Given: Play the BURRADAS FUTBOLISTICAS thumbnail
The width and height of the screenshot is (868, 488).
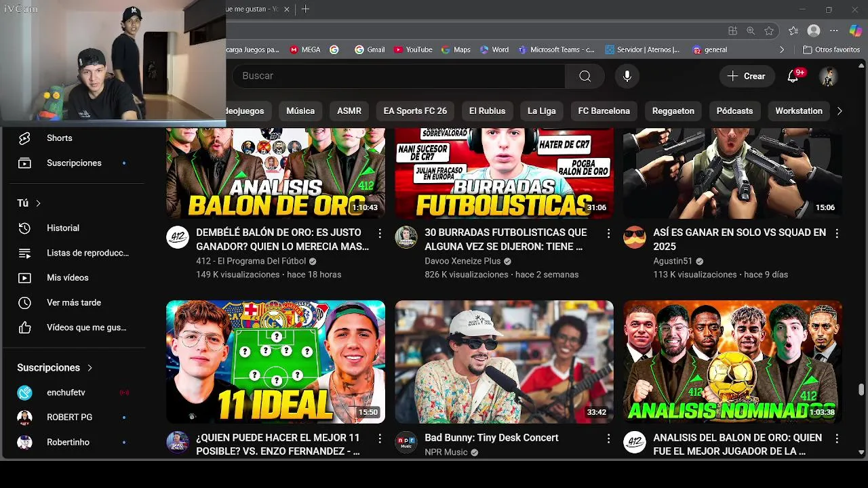Looking at the screenshot, I should click(504, 174).
